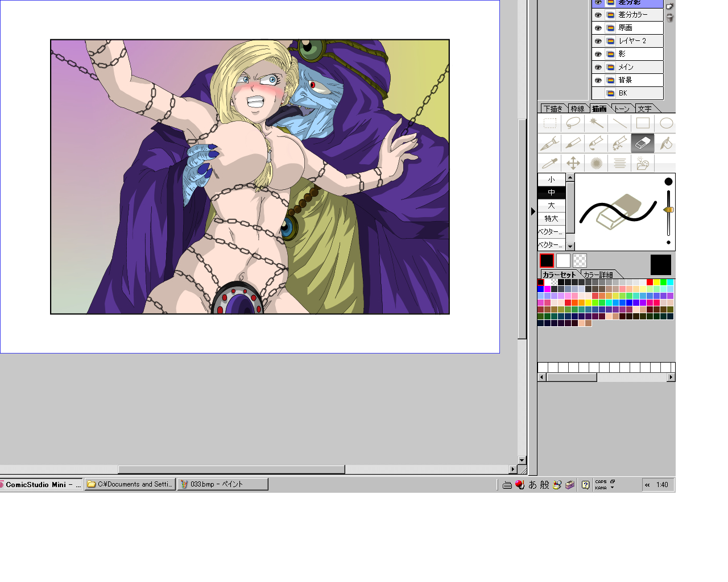Show the hidden BK layer
The height and width of the screenshot is (582, 728).
point(598,93)
